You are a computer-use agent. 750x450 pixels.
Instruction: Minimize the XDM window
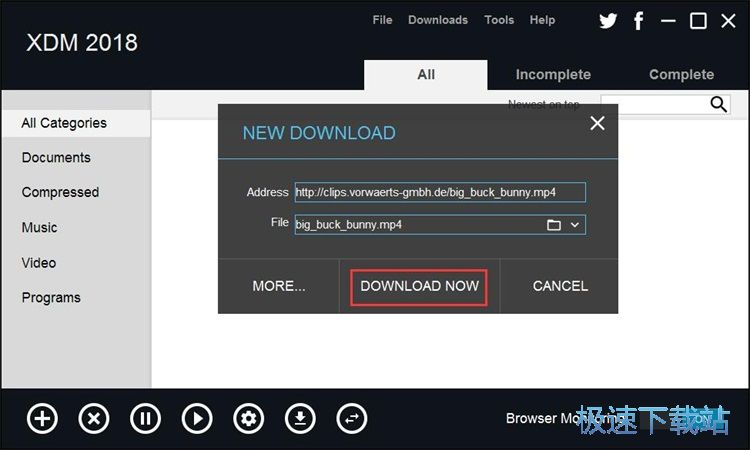pos(668,21)
